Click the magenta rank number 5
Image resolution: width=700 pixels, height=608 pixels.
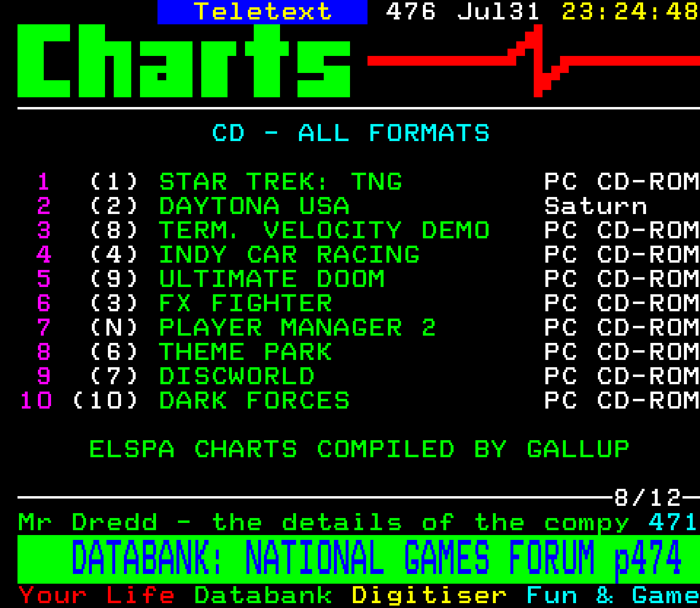[44, 279]
